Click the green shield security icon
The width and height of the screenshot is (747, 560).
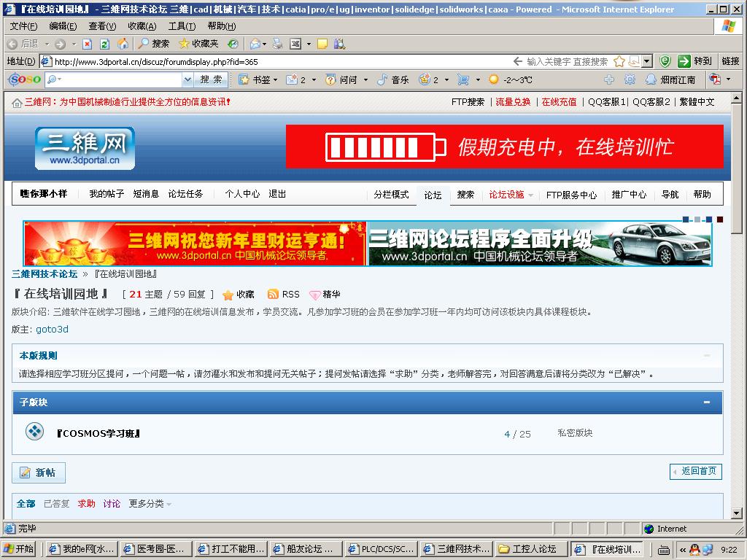[665, 61]
